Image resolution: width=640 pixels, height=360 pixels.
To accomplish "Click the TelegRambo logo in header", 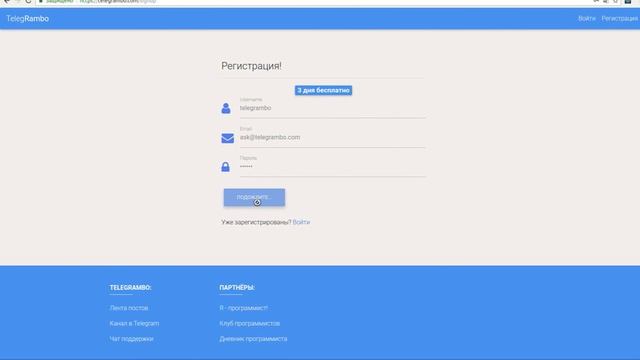I will point(27,19).
